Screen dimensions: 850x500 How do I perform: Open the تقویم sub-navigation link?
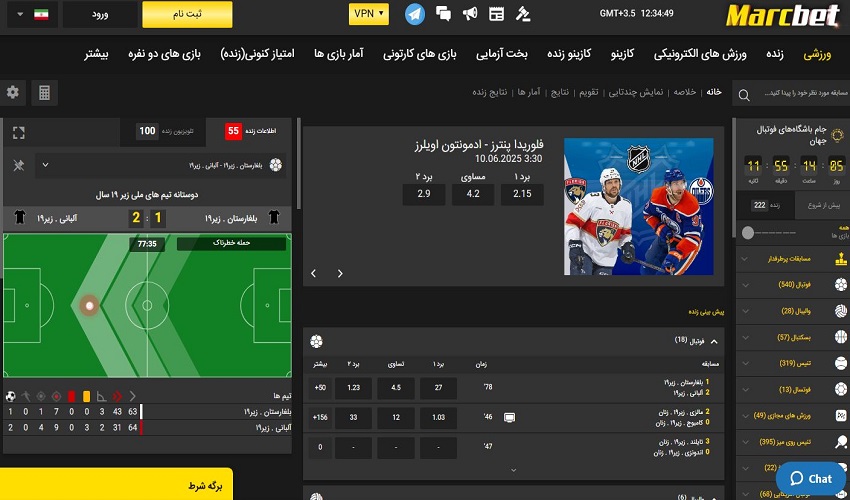(x=588, y=92)
